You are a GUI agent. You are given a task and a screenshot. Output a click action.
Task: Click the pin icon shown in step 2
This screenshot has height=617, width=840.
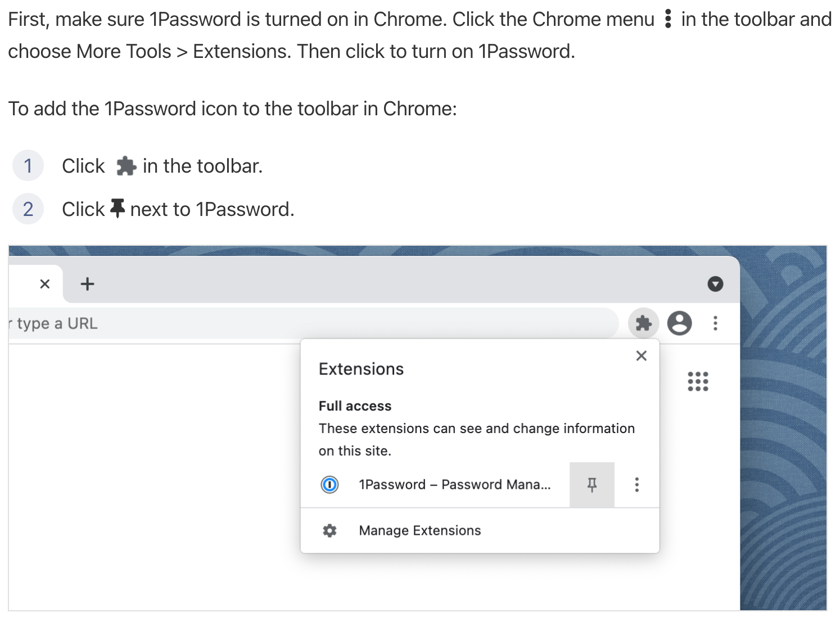118,208
